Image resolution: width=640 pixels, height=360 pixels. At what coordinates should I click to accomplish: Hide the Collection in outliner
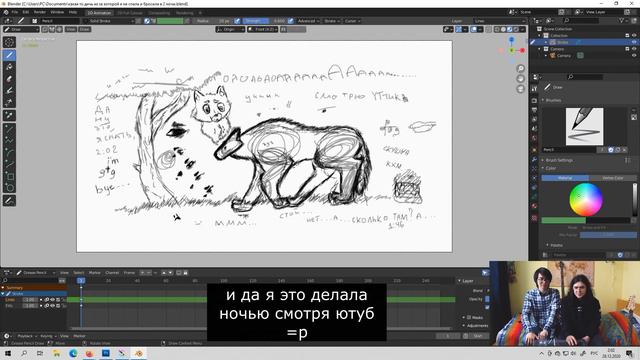click(x=634, y=36)
